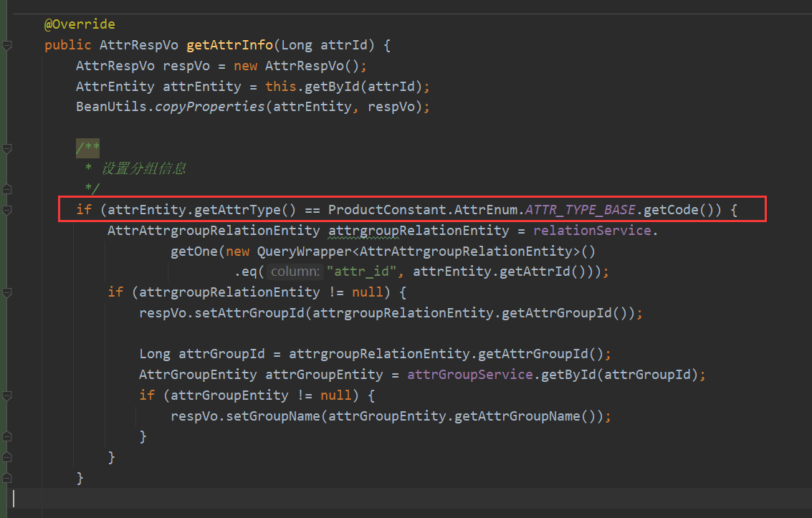Click the fold end marker beside the */ line

[x=7, y=189]
